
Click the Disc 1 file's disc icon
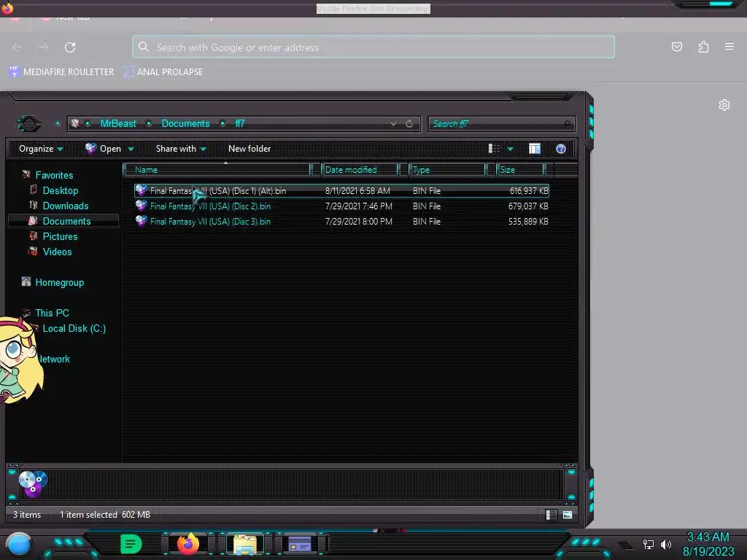141,190
